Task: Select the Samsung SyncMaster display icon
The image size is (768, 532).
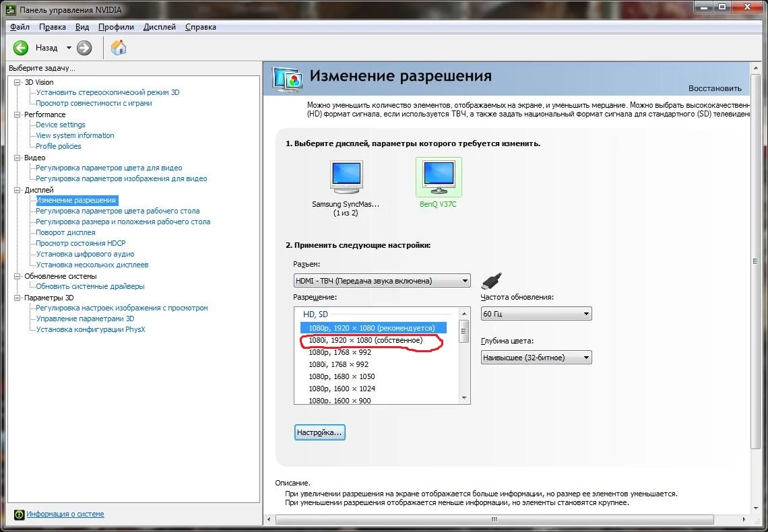Action: pyautogui.click(x=346, y=178)
